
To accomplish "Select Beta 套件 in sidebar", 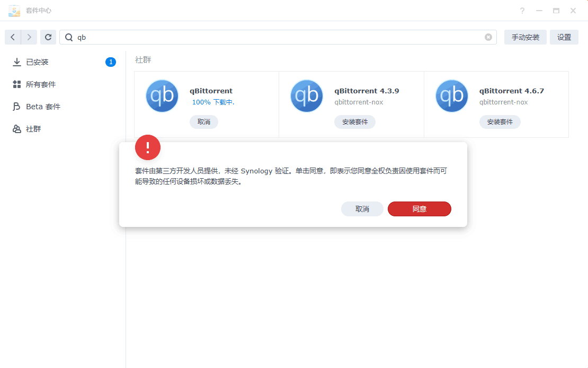I will (63, 107).
